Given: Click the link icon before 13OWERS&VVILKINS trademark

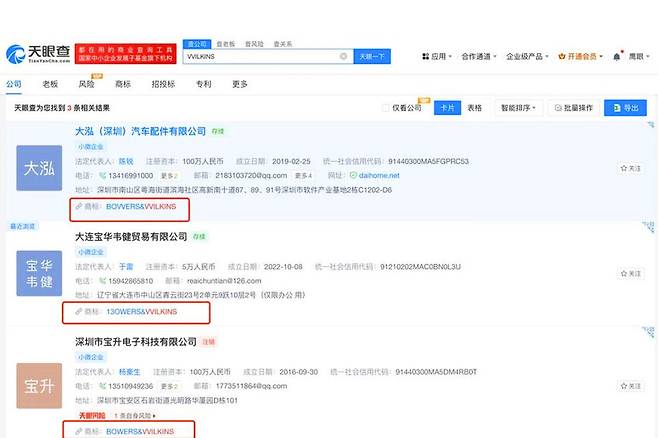Looking at the screenshot, I should 78,312.
